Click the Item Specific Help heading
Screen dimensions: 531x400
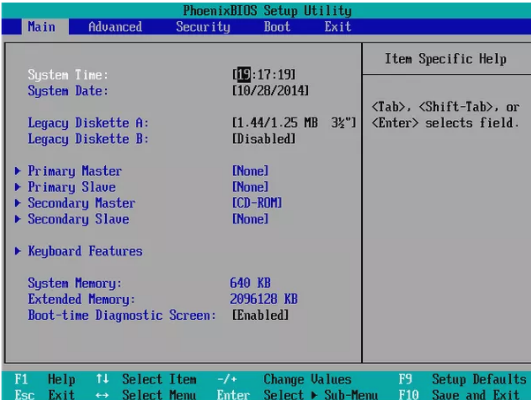446,59
